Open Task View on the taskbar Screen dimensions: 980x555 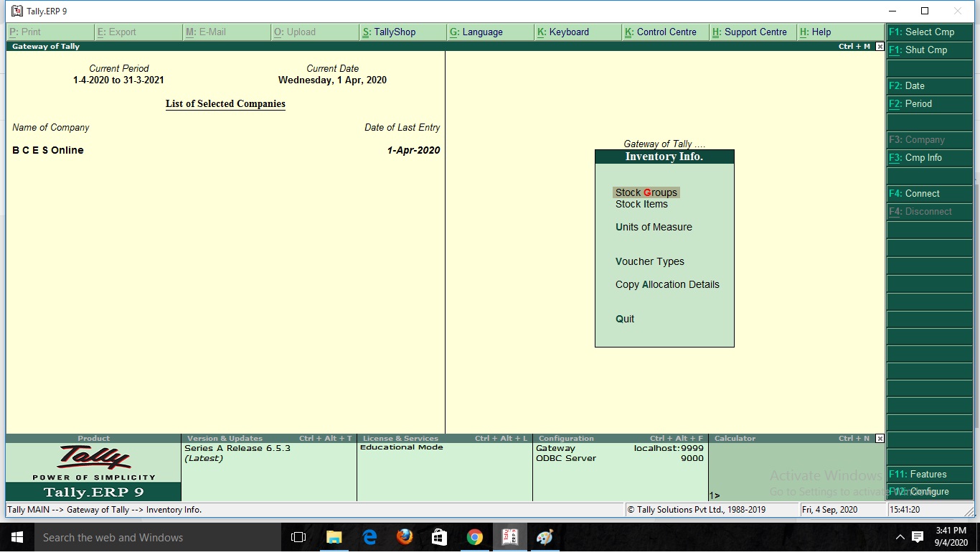tap(298, 537)
